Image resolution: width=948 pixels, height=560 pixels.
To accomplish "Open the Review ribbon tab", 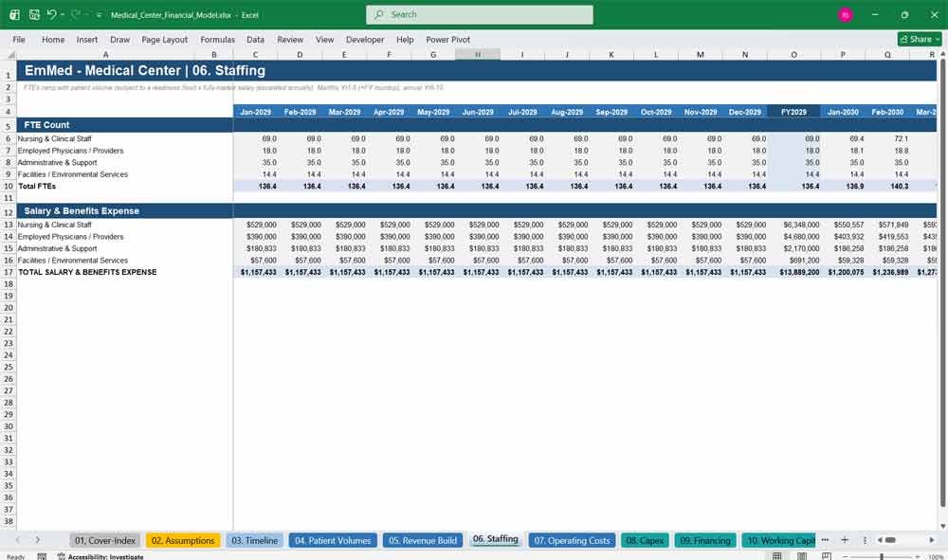I will [x=290, y=39].
